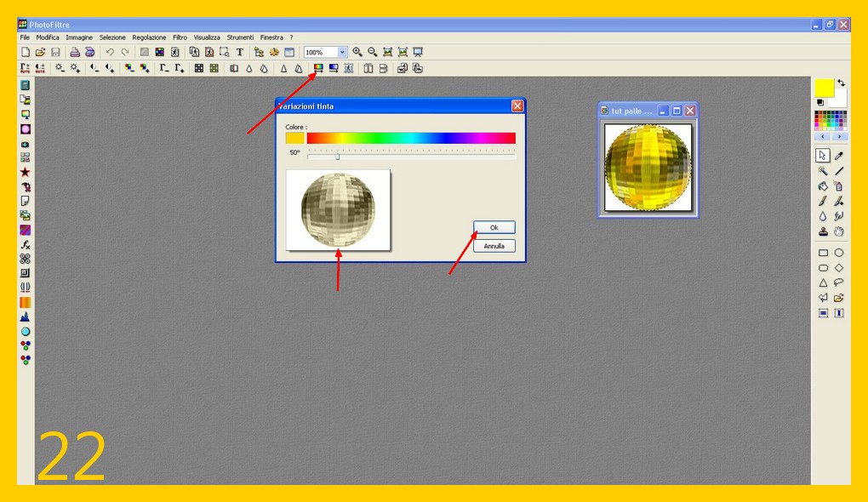Click the rainbow hue color bar
The width and height of the screenshot is (868, 502).
(x=411, y=138)
